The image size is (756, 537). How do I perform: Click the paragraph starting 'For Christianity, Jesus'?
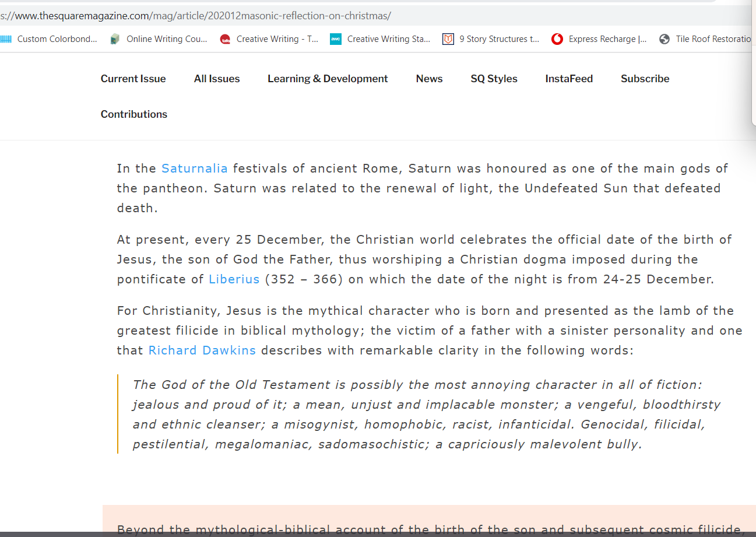[430, 331]
